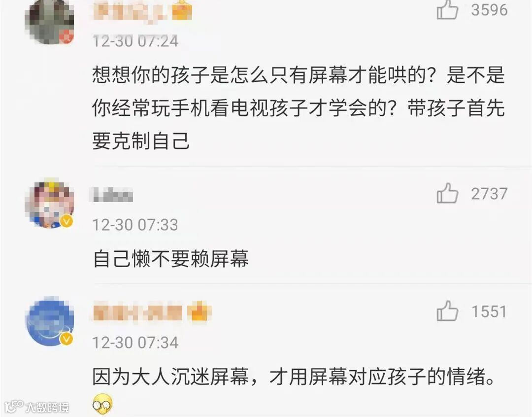Like the comment with 3596 likes
The width and height of the screenshot is (532, 417).
click(447, 9)
